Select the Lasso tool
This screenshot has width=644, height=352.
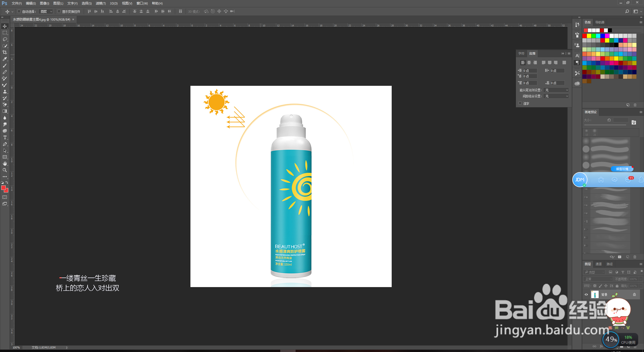coord(5,39)
